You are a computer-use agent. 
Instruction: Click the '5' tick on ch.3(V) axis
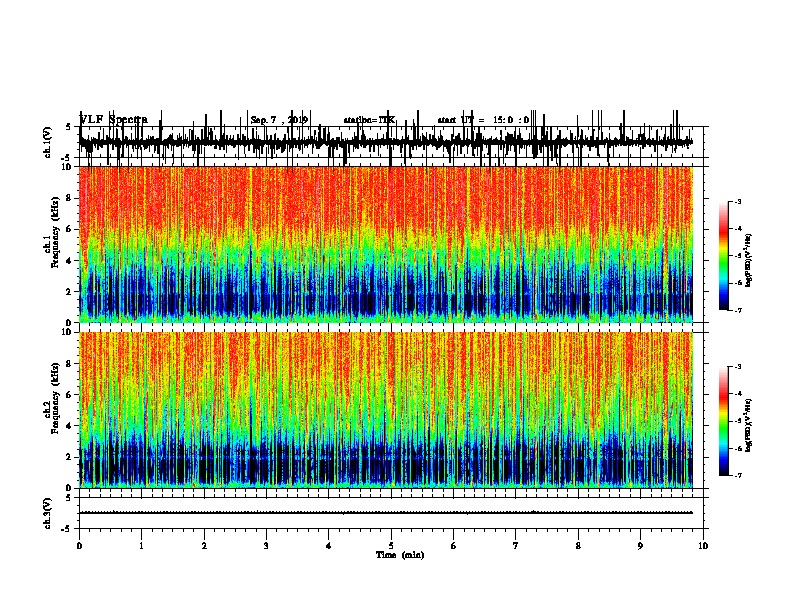pos(68,498)
